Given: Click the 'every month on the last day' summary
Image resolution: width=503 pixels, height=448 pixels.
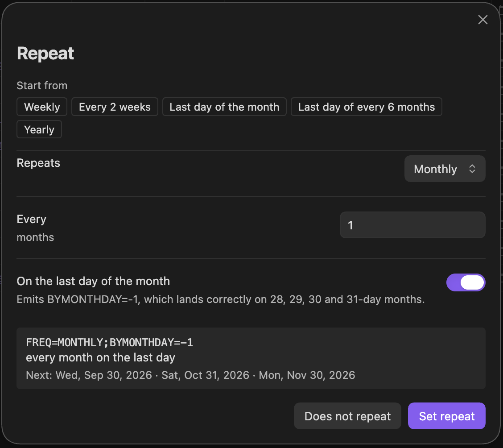Looking at the screenshot, I should coord(100,357).
